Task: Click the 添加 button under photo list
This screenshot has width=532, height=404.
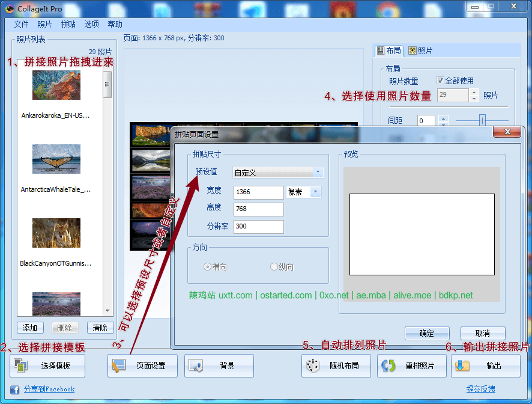Action: pos(30,328)
